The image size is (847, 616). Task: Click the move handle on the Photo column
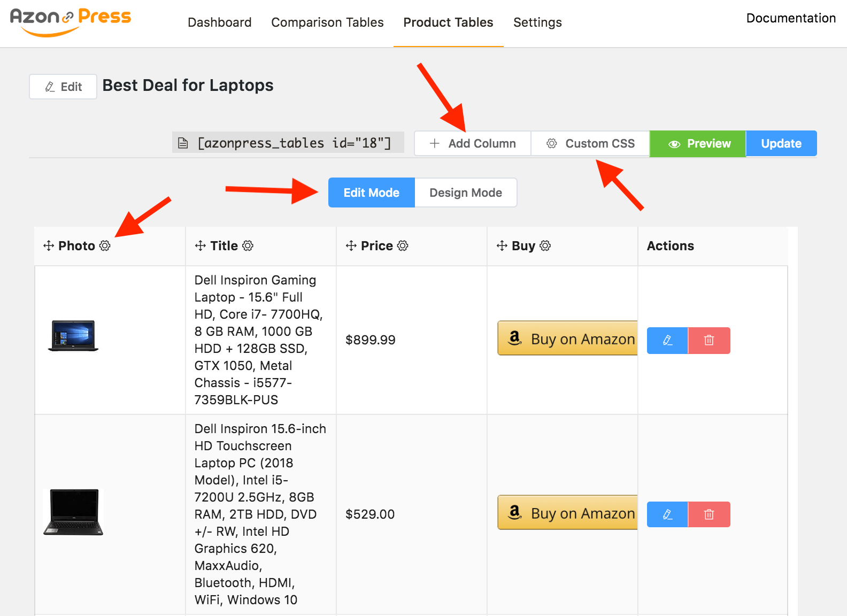pyautogui.click(x=49, y=245)
